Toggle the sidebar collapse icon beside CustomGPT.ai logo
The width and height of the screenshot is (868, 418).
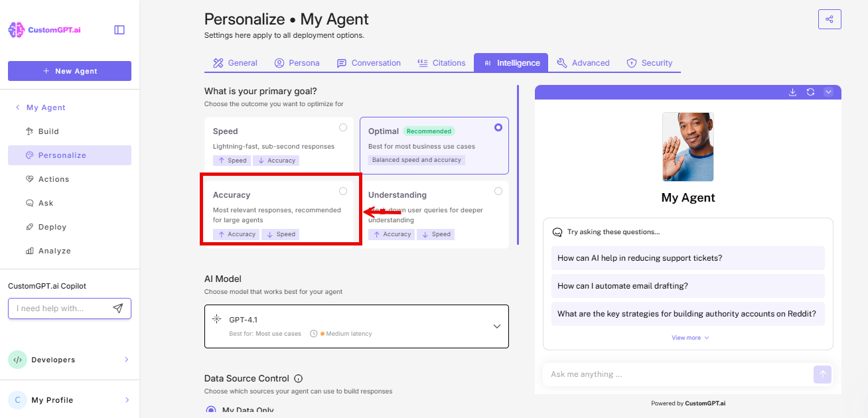coord(119,29)
